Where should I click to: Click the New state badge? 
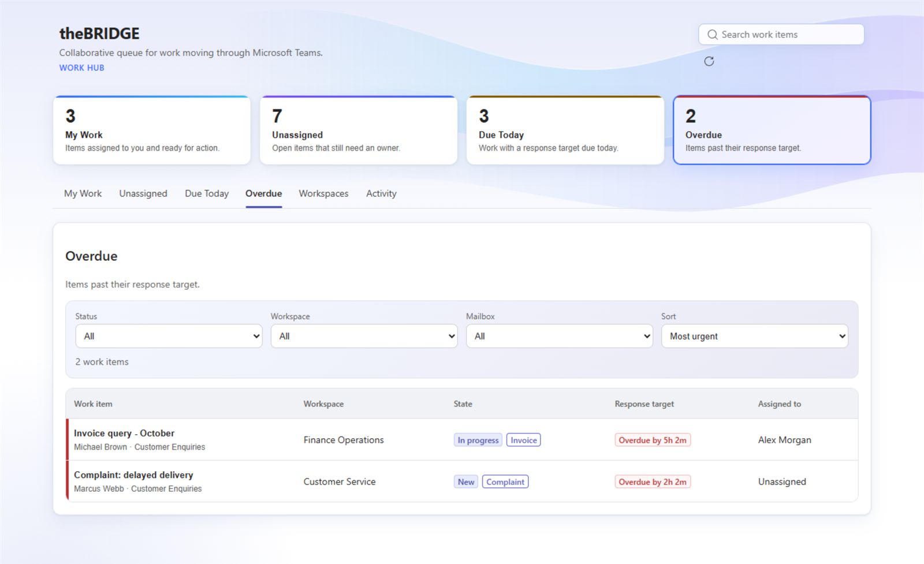tap(466, 481)
